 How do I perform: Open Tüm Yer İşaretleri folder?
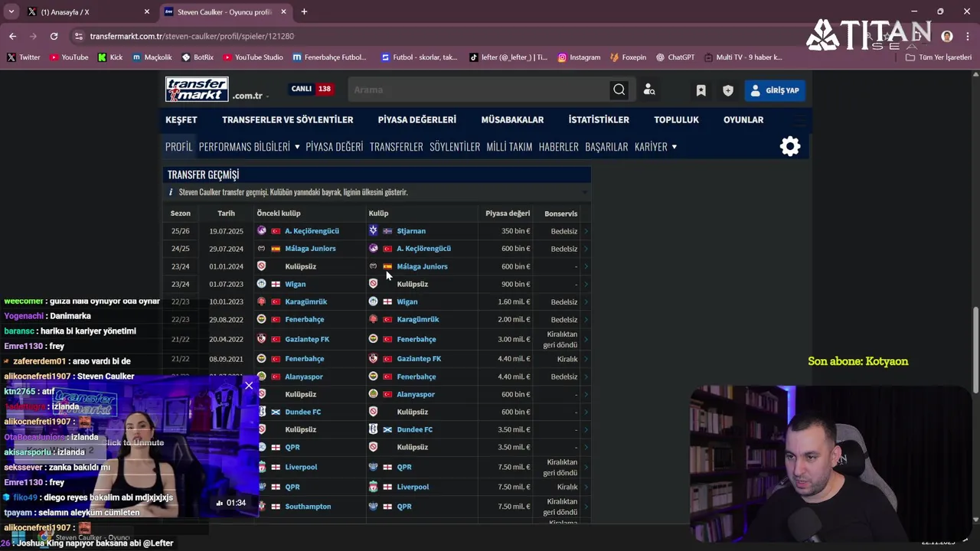(938, 57)
